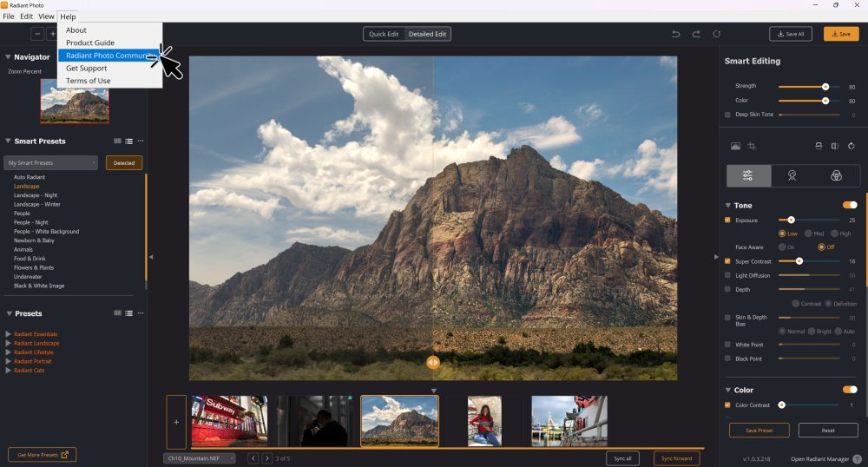Click the Detected button
868x467 pixels.
[x=124, y=162]
